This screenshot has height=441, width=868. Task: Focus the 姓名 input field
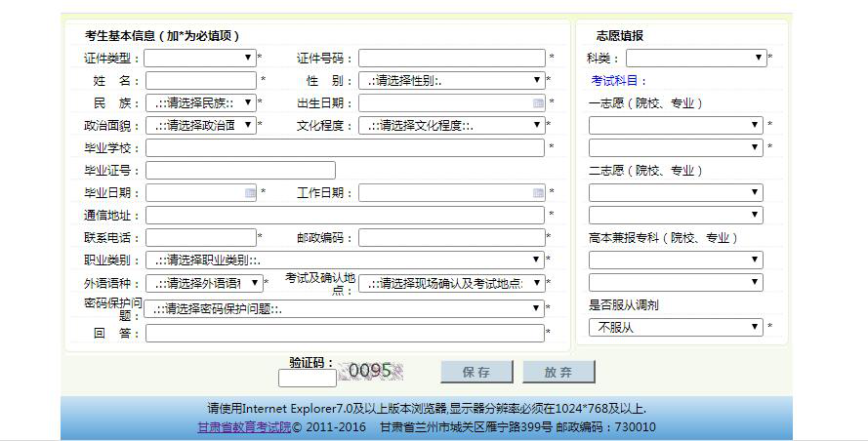(201, 80)
